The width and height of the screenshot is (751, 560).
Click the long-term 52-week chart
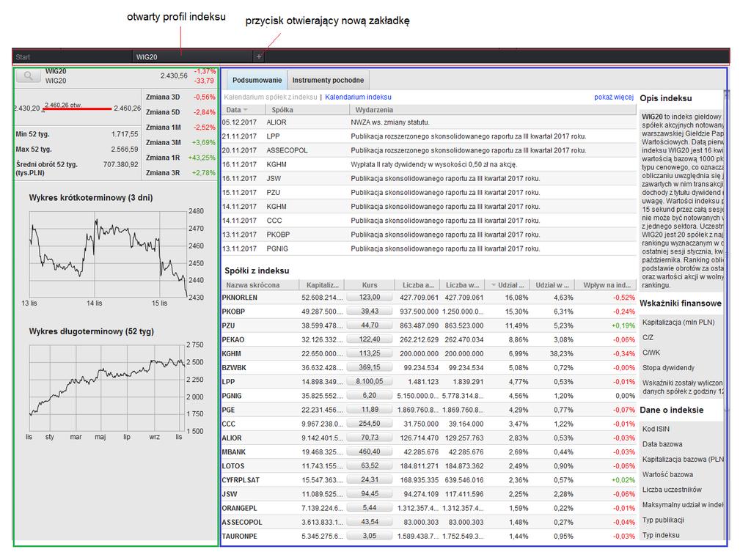coord(107,388)
